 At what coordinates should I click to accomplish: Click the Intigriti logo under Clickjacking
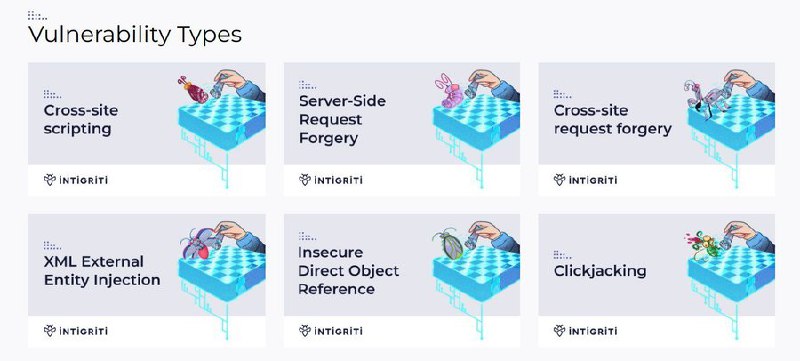[585, 331]
